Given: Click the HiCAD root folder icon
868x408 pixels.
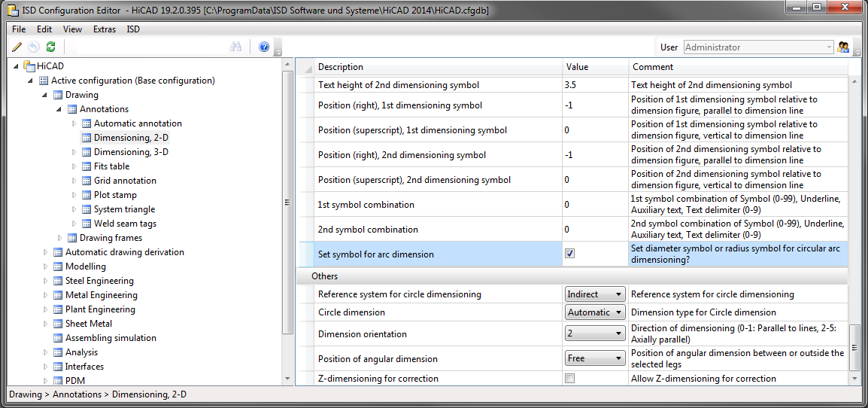Looking at the screenshot, I should pyautogui.click(x=29, y=66).
